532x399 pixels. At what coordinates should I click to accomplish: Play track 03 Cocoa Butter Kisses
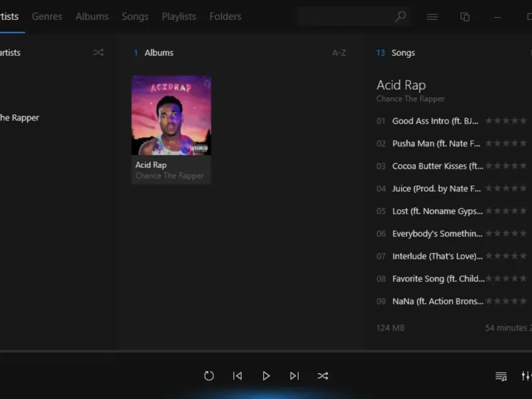(x=438, y=166)
